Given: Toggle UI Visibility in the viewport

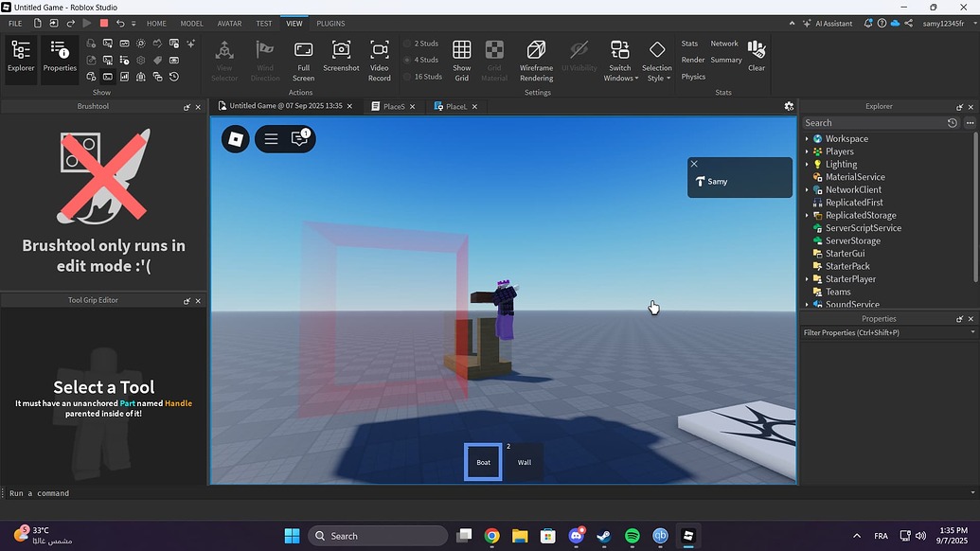Looking at the screenshot, I should (579, 57).
